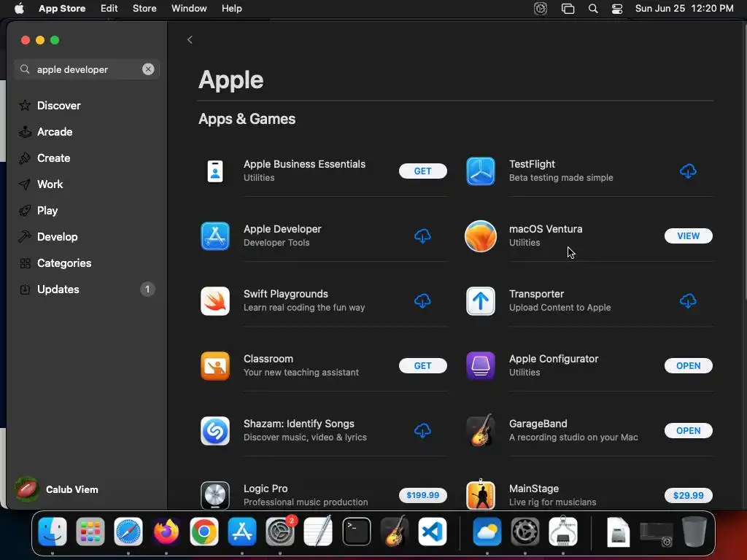Screen dimensions: 747x560
Task: Open the Window menu
Action: pos(189,9)
